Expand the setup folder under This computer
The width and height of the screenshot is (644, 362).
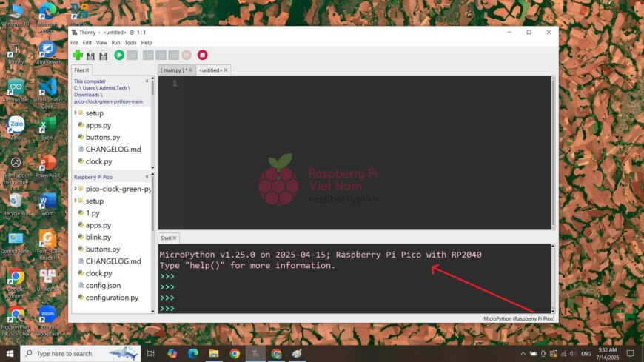point(76,113)
